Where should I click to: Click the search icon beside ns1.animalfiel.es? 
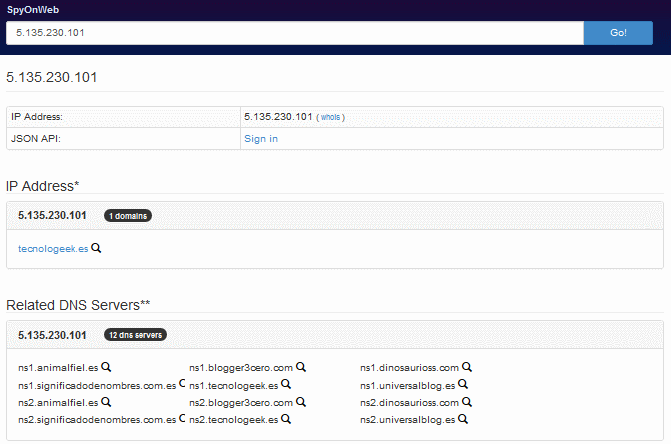(106, 367)
